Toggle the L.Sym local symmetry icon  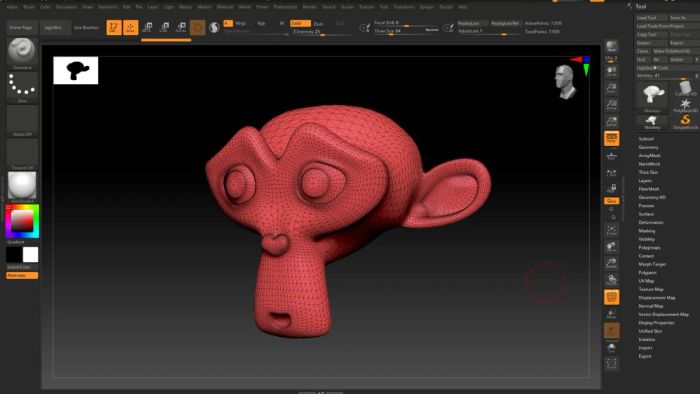pos(612,173)
